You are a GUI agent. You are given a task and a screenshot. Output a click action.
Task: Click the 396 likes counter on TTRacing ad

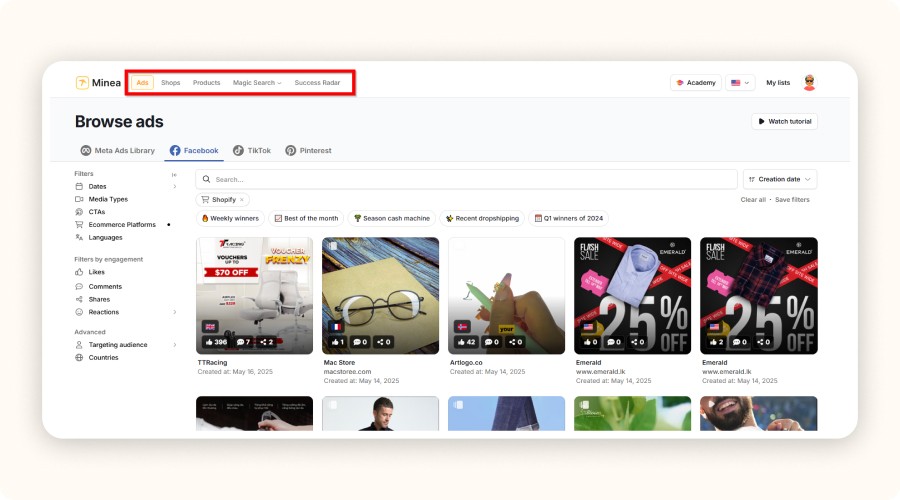coord(216,342)
